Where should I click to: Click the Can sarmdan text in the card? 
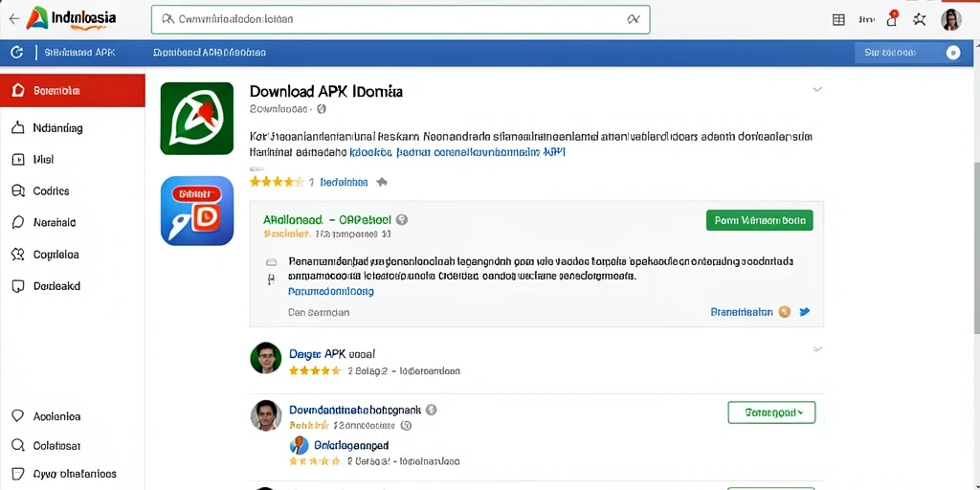pos(319,312)
